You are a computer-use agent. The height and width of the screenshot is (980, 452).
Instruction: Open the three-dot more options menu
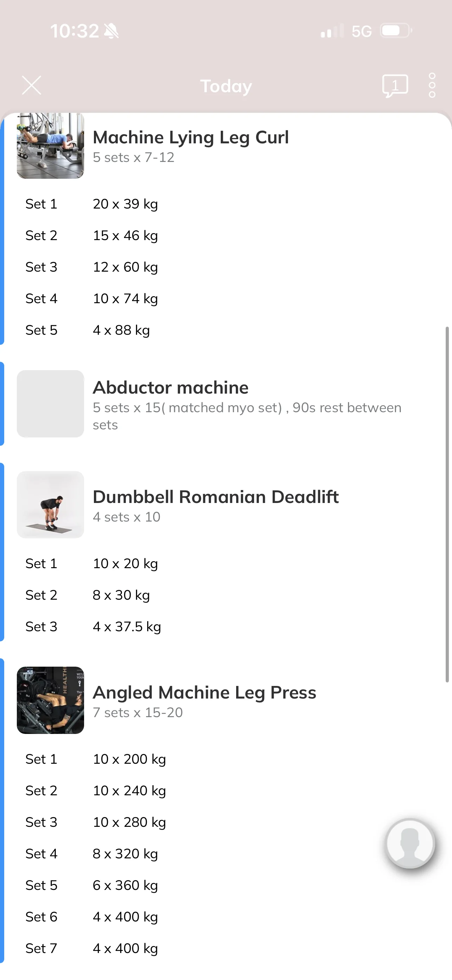point(432,86)
